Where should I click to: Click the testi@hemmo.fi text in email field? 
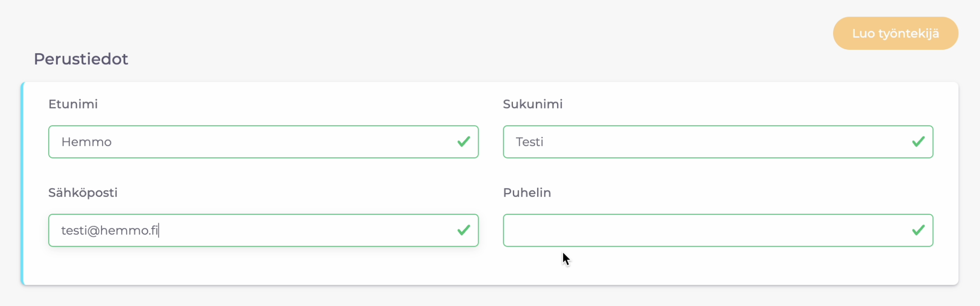(x=109, y=230)
